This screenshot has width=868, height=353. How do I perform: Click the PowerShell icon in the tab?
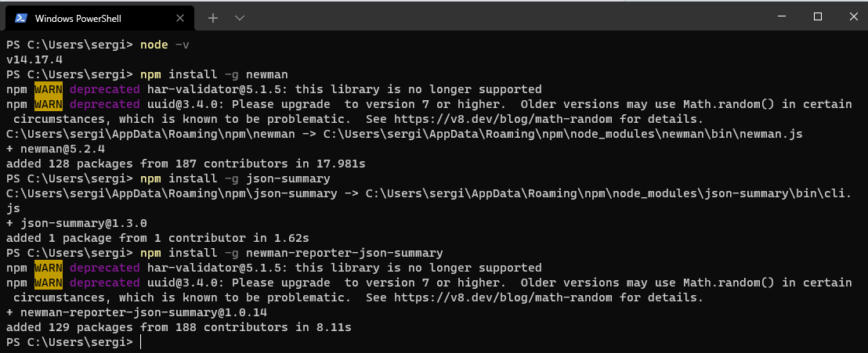tap(21, 18)
